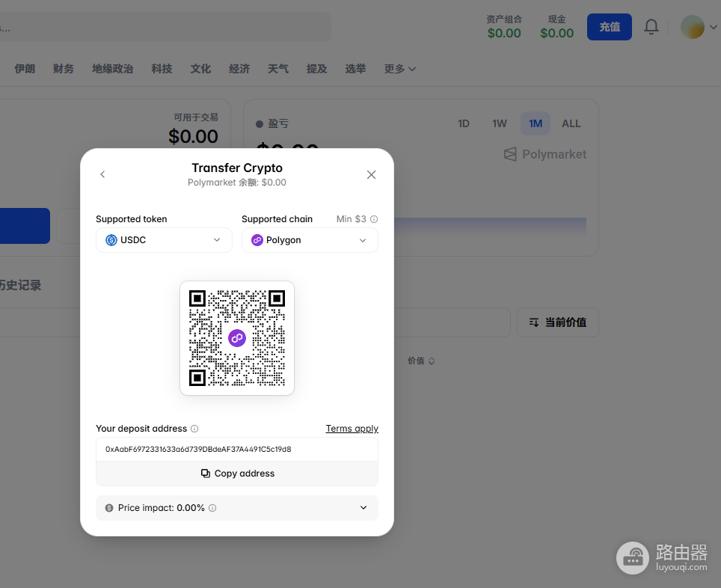Click the USDC coin icon
Viewport: 721px width, 588px height.
(x=111, y=240)
